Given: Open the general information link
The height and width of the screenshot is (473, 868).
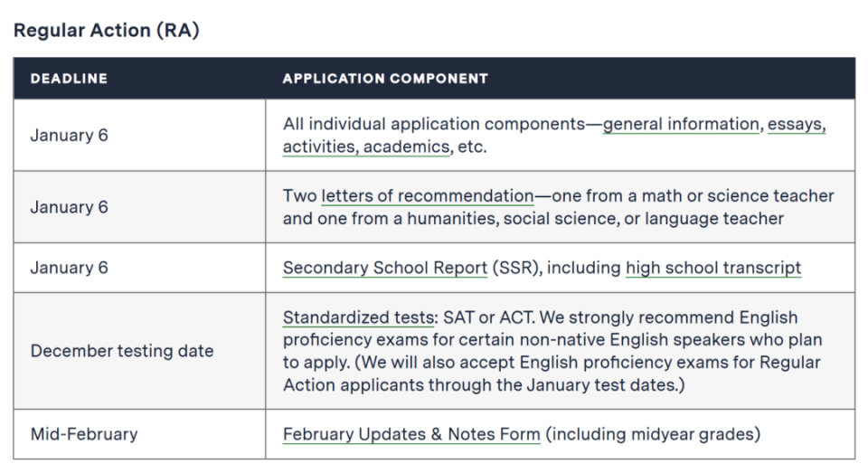Looking at the screenshot, I should point(681,124).
